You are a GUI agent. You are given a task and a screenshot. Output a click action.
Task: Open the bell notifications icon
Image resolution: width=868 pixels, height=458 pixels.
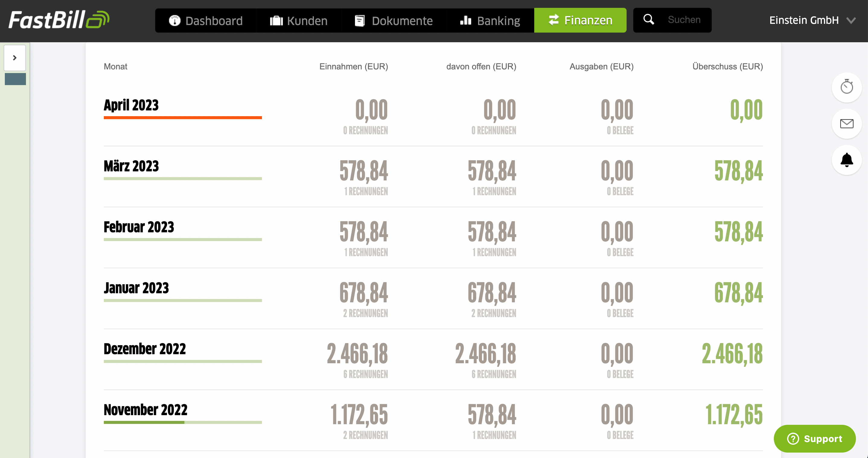point(847,160)
